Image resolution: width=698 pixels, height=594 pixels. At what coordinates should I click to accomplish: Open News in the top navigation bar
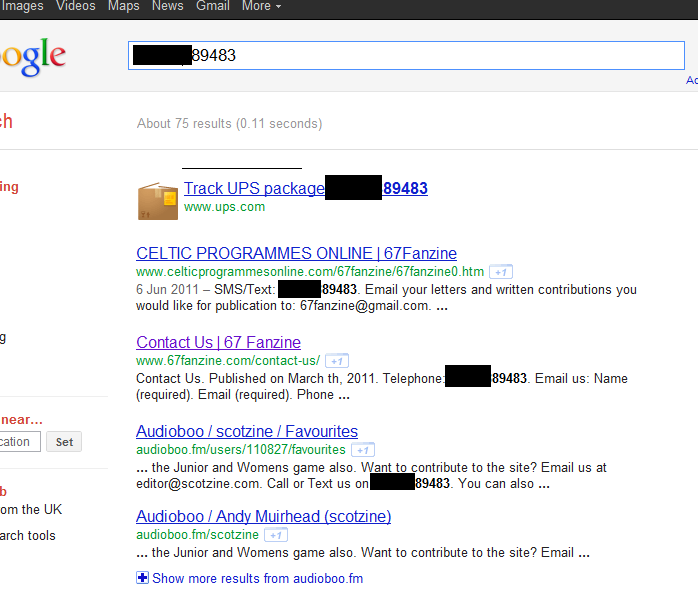pos(167,6)
